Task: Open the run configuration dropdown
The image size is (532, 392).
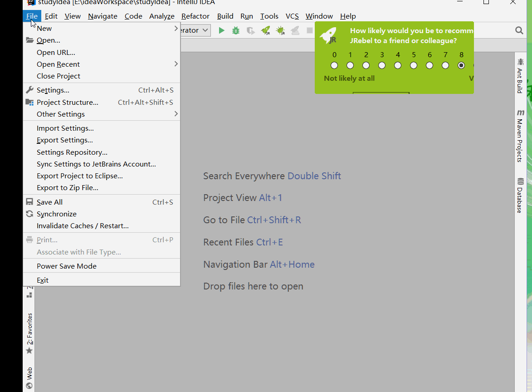Action: (195, 30)
